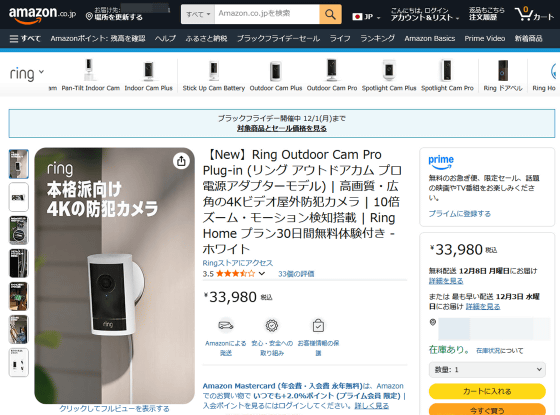Image resolution: width=560 pixels, height=415 pixels.
Task: Open ランキング navigation item
Action: pyautogui.click(x=378, y=39)
